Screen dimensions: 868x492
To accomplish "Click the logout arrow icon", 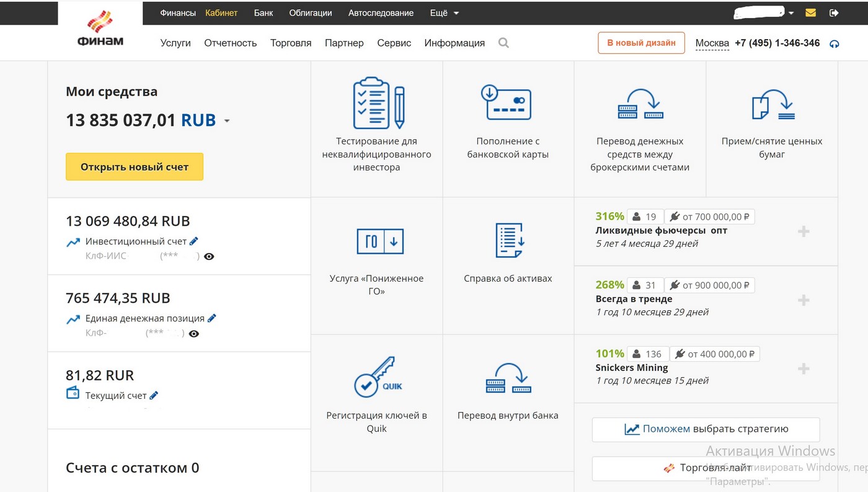I will [x=834, y=12].
